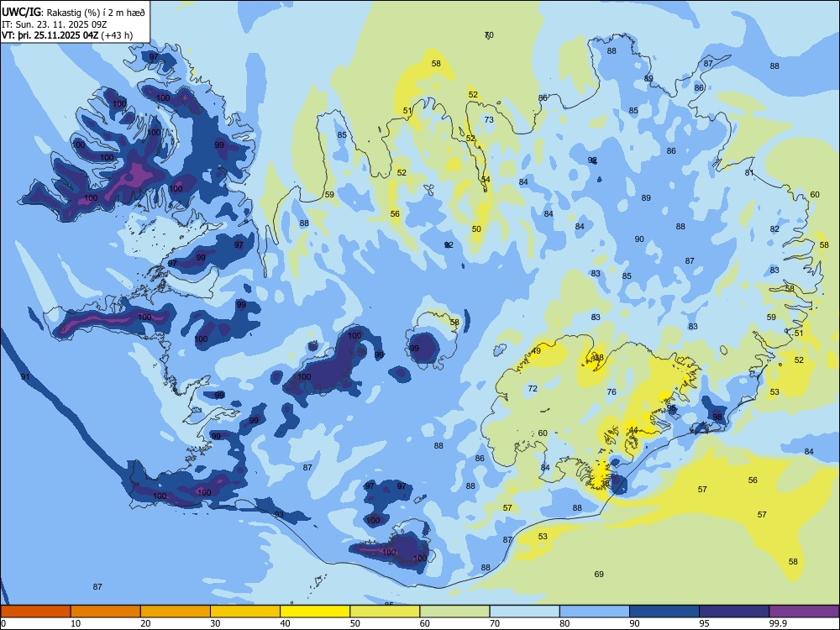Choose the amber 20–30 legend swatch

click(176, 612)
